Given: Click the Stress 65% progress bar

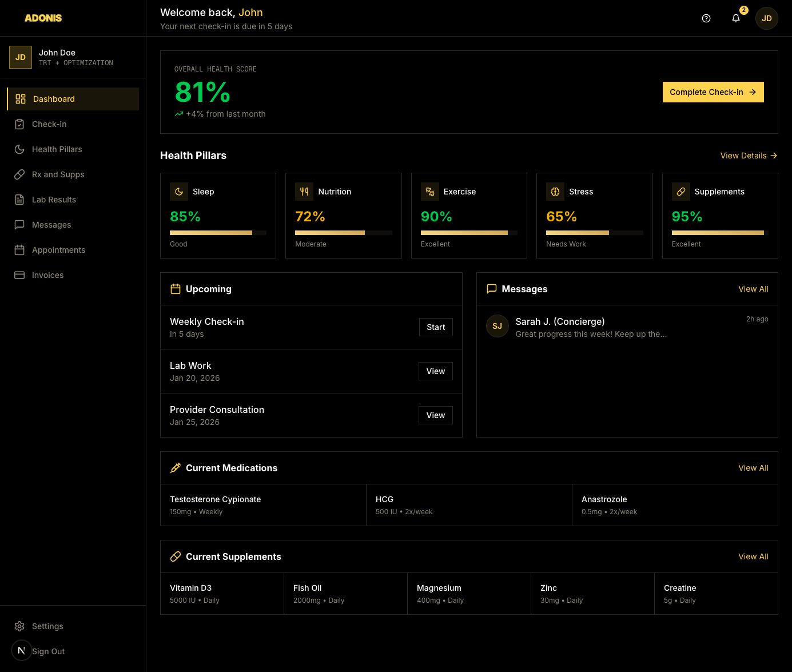Looking at the screenshot, I should (x=594, y=233).
